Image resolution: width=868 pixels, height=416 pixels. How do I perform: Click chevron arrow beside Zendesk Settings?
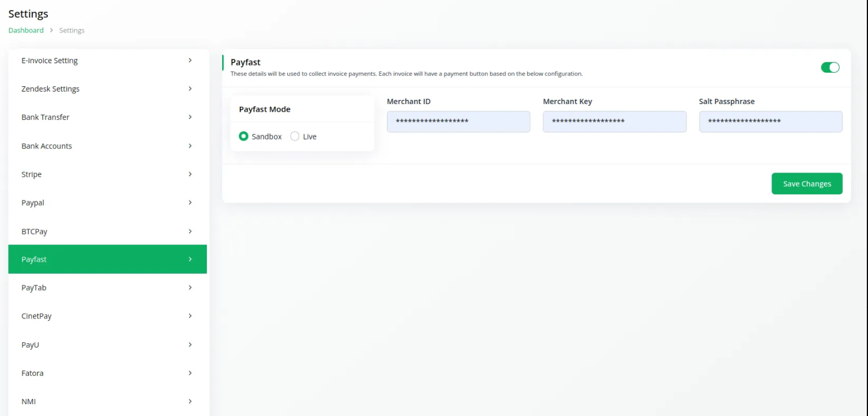[190, 89]
